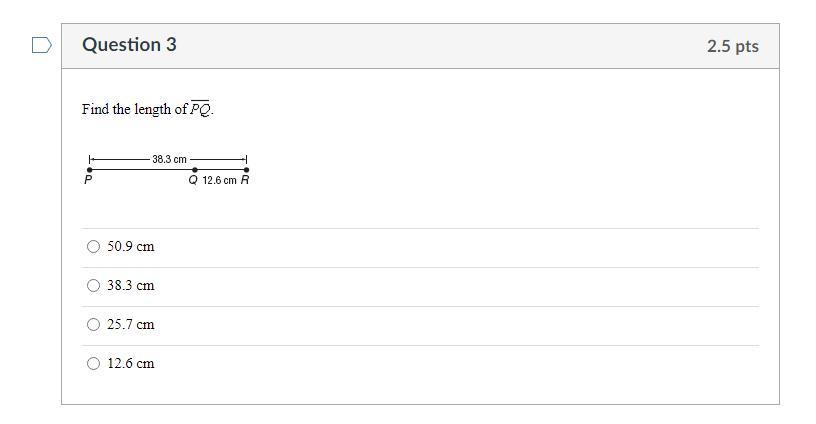The width and height of the screenshot is (816, 424).
Task: Choose the 38.3 cm answer radio button
Action: [94, 285]
